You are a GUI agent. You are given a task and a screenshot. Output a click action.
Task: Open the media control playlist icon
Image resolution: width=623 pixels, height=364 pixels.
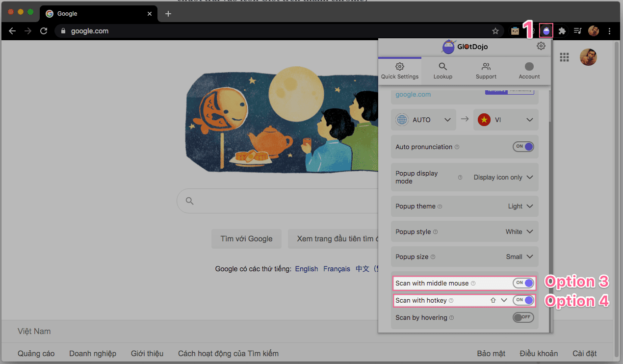point(578,31)
